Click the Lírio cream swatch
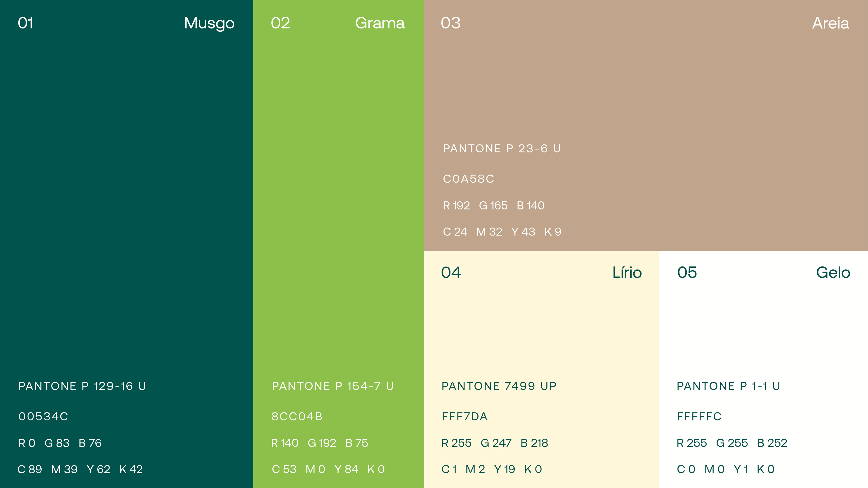 pyautogui.click(x=542, y=370)
